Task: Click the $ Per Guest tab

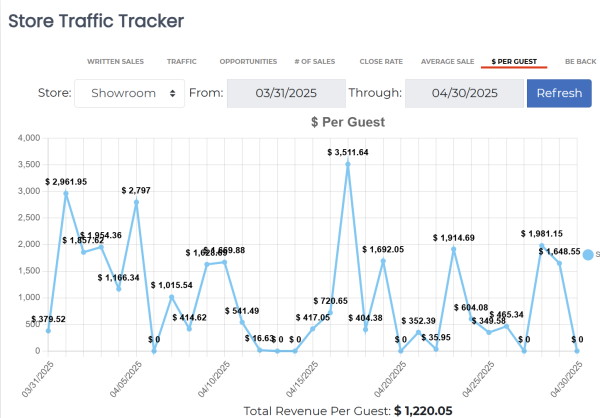Action: pos(513,61)
